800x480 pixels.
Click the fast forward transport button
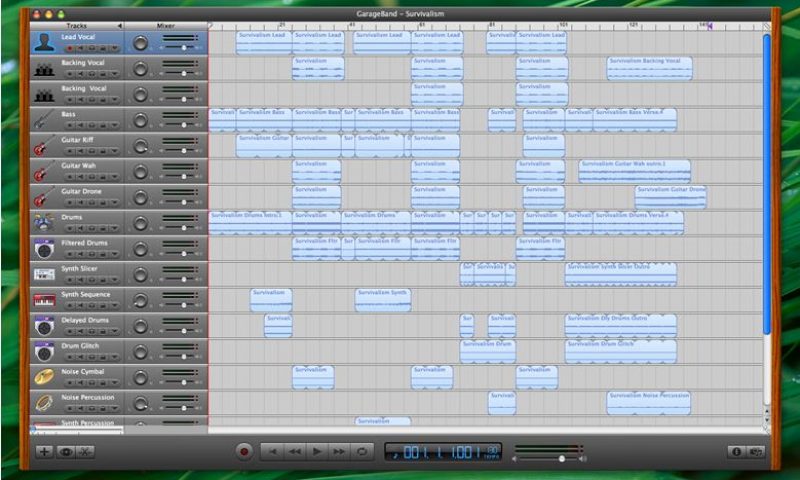pyautogui.click(x=339, y=451)
